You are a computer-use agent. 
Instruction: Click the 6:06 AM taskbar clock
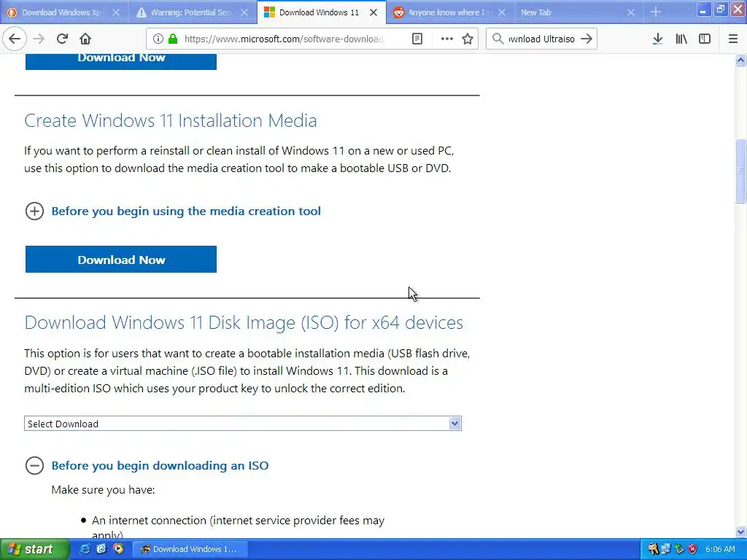coord(720,549)
